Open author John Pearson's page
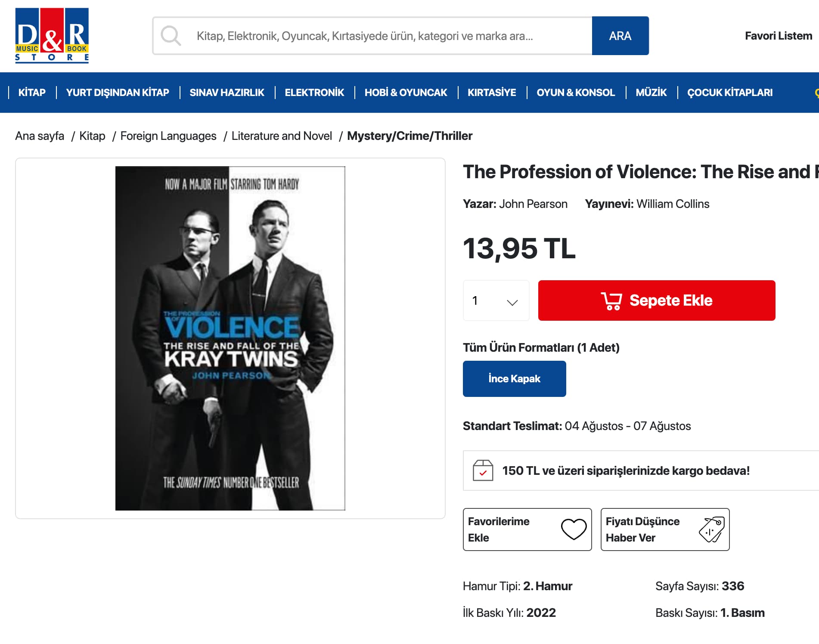819x644 pixels. (533, 204)
